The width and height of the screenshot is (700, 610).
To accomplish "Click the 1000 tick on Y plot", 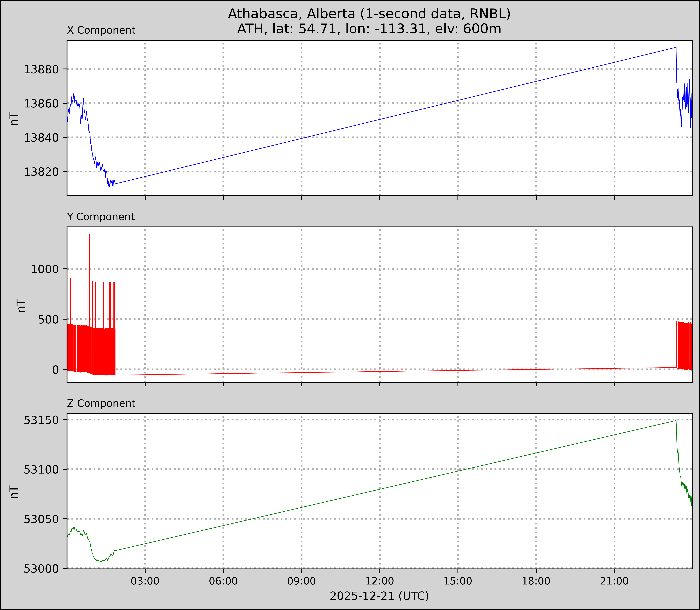I will [x=45, y=269].
